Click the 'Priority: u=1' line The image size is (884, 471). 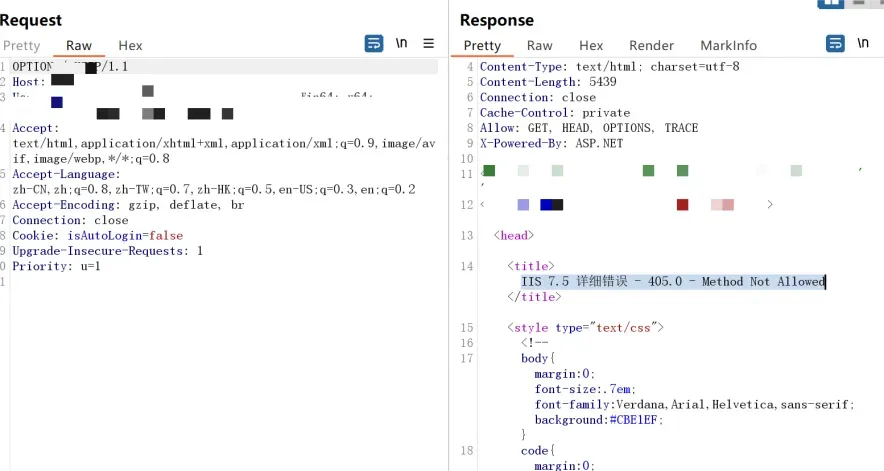56,266
